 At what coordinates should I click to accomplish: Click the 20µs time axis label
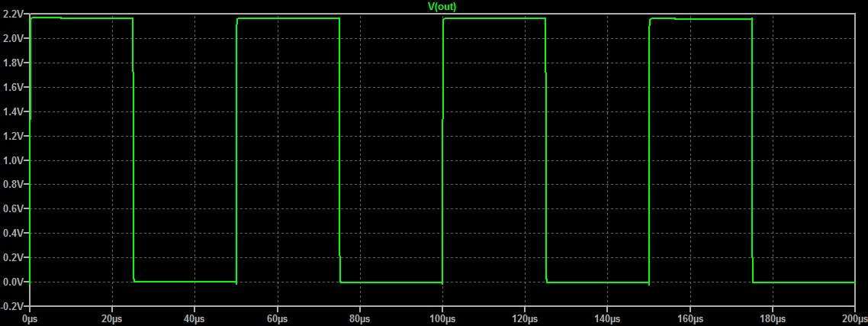pyautogui.click(x=112, y=319)
